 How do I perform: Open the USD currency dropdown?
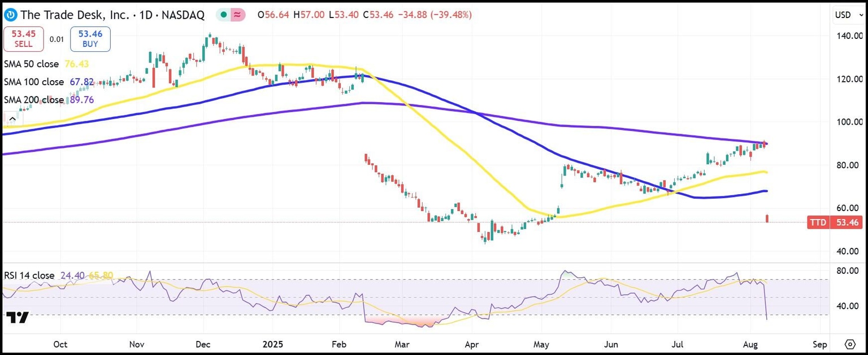point(844,15)
